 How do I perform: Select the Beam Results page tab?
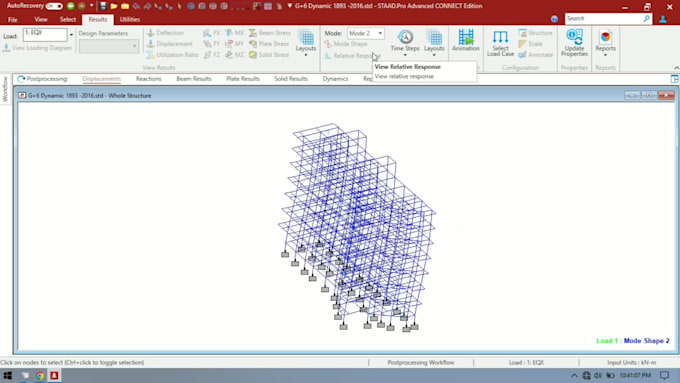click(194, 79)
